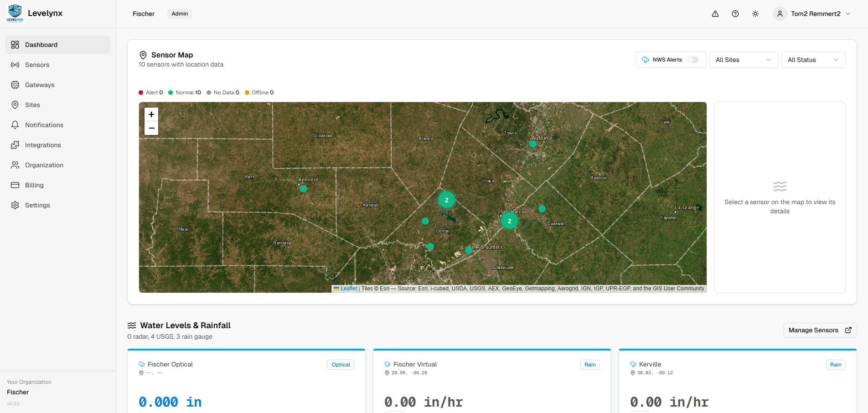
Task: Click the user avatar icon
Action: [x=780, y=14]
